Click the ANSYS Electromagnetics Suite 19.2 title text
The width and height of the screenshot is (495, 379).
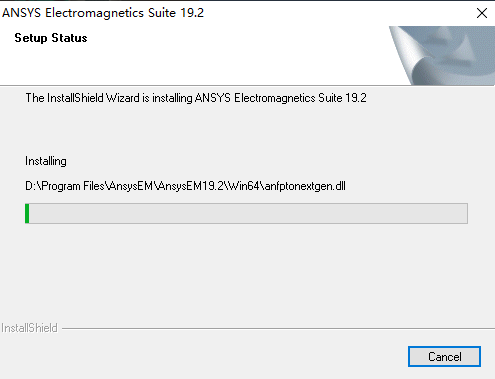pyautogui.click(x=103, y=13)
